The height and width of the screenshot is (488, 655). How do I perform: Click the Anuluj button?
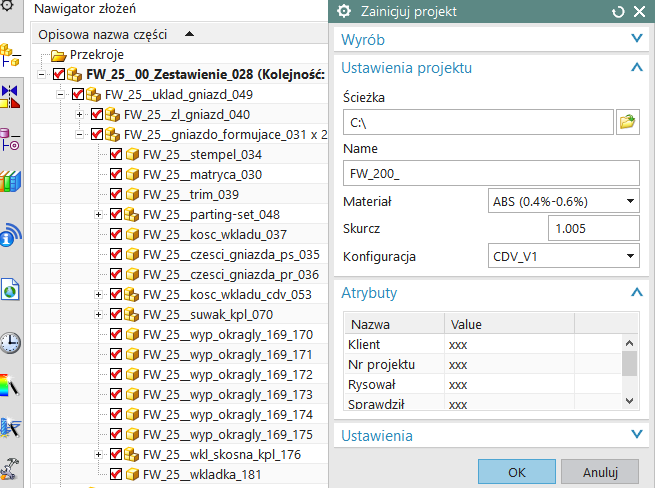coord(600,472)
